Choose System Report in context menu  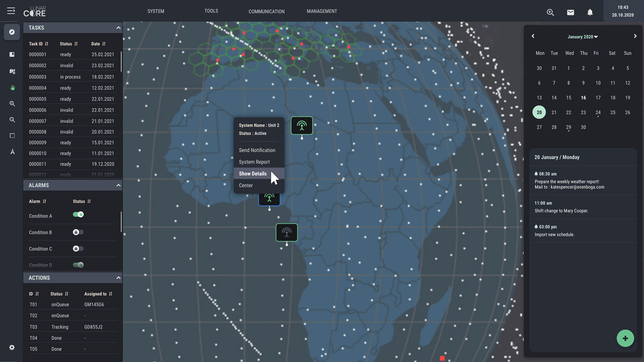259,162
